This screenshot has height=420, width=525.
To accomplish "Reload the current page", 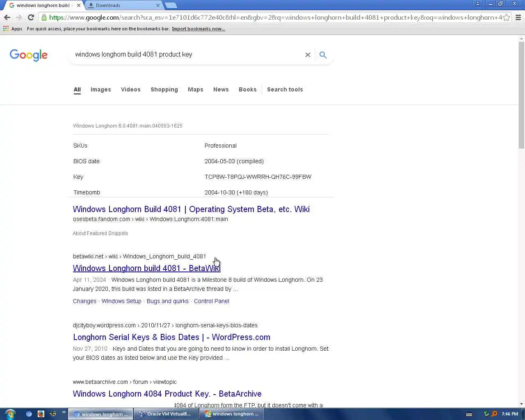I will coord(31,17).
